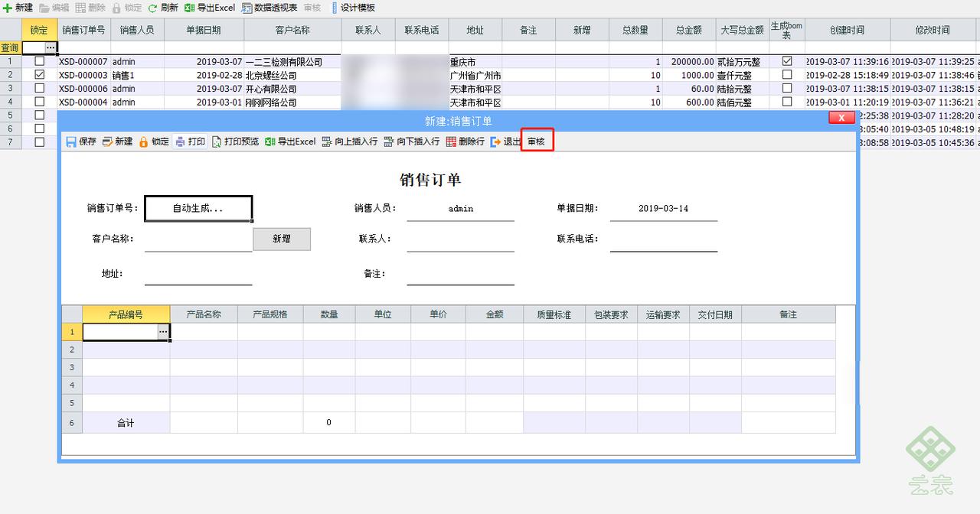Click the 客户名称 input field
Screen dimensions: 980x514
[198, 239]
